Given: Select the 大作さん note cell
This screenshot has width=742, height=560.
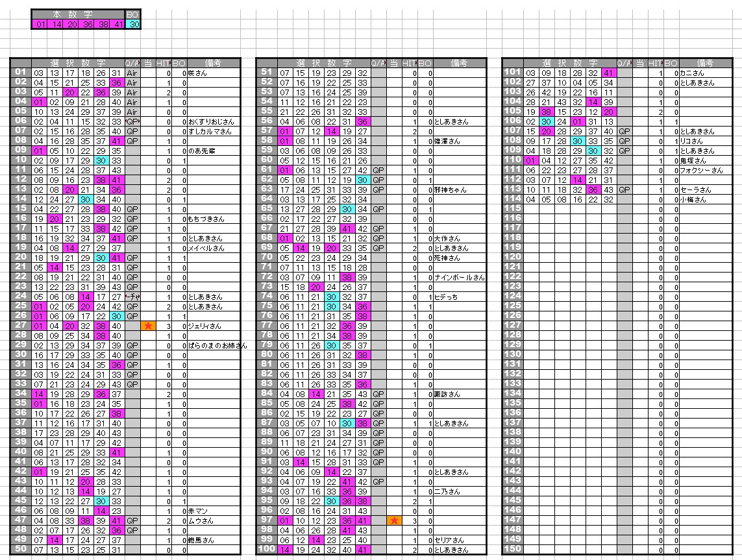Looking at the screenshot, I should pyautogui.click(x=460, y=238).
